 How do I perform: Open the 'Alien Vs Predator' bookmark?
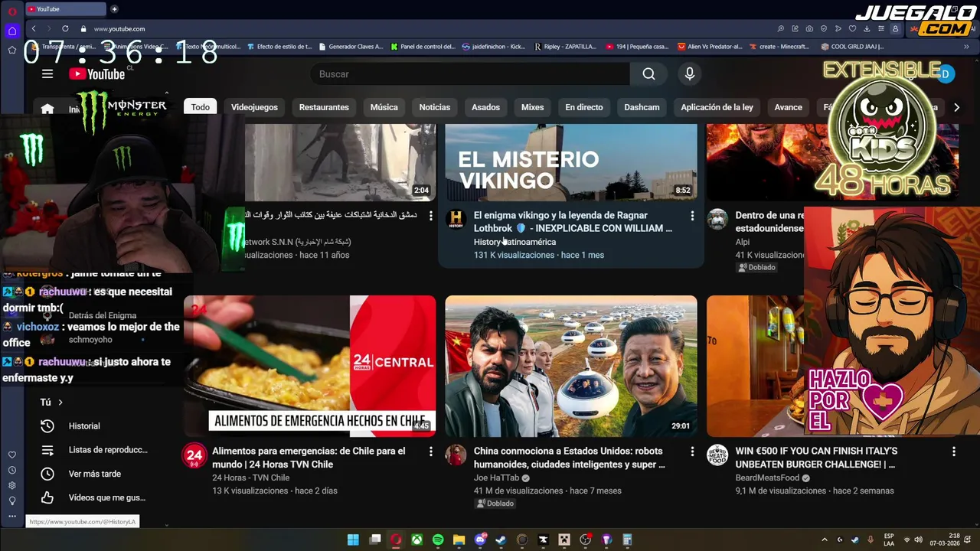[x=710, y=47]
